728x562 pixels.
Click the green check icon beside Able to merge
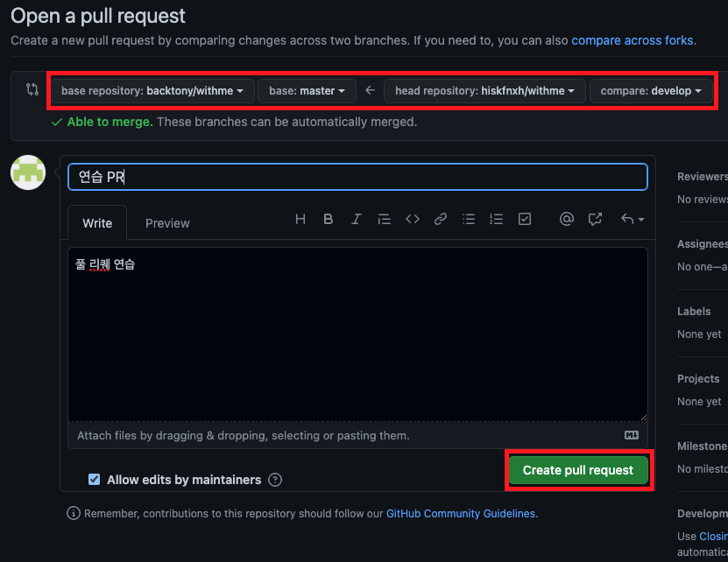pos(57,122)
